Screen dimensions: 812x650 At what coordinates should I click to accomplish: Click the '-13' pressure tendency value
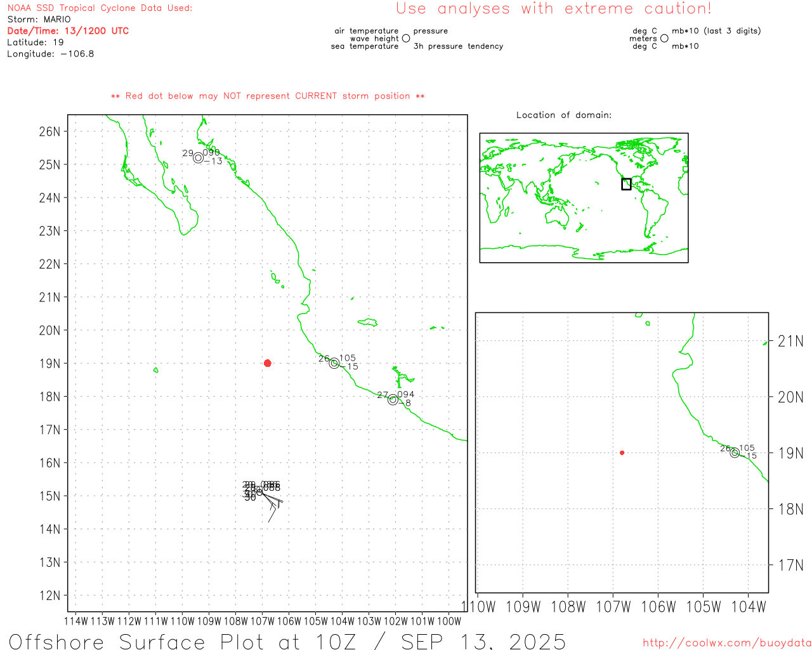(x=213, y=161)
